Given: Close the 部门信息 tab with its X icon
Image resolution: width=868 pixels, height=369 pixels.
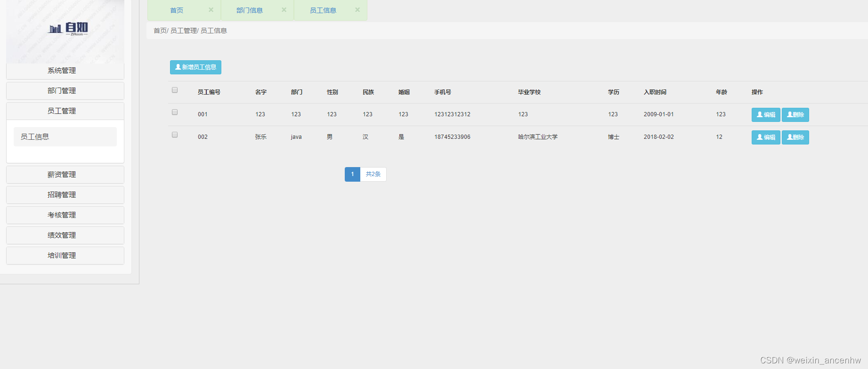Looking at the screenshot, I should click(x=284, y=10).
